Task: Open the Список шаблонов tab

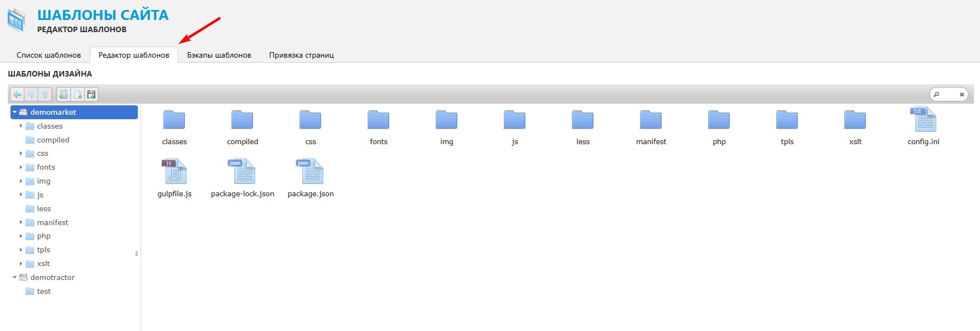Action: [x=49, y=55]
